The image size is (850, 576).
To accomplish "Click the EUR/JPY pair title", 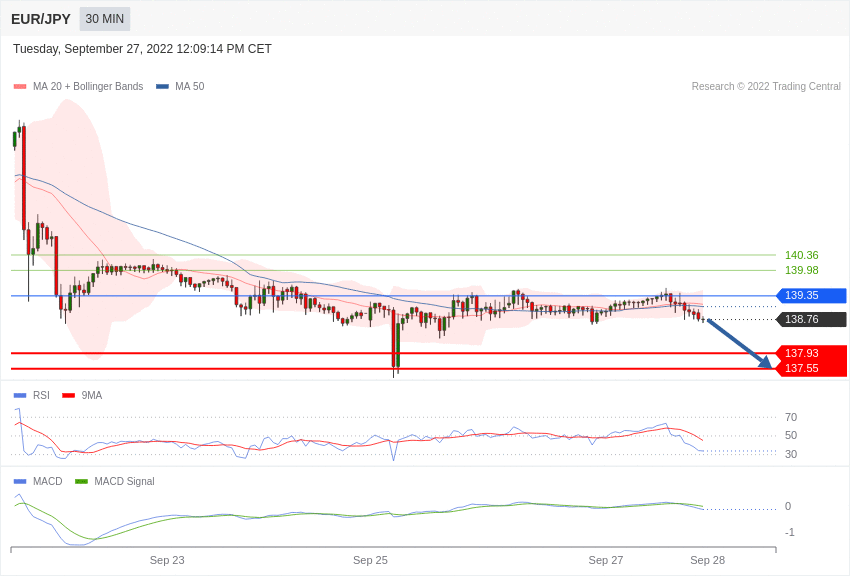I will [x=41, y=19].
